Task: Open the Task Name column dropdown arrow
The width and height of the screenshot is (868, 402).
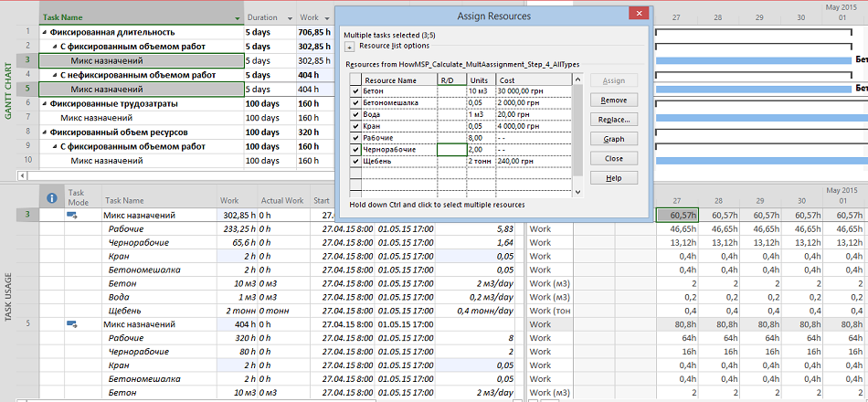Action: (238, 17)
